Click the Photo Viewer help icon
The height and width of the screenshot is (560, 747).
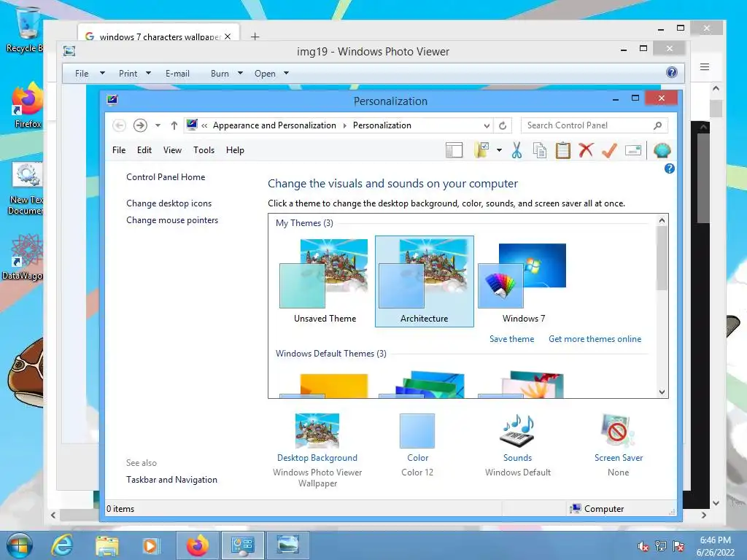(x=672, y=72)
